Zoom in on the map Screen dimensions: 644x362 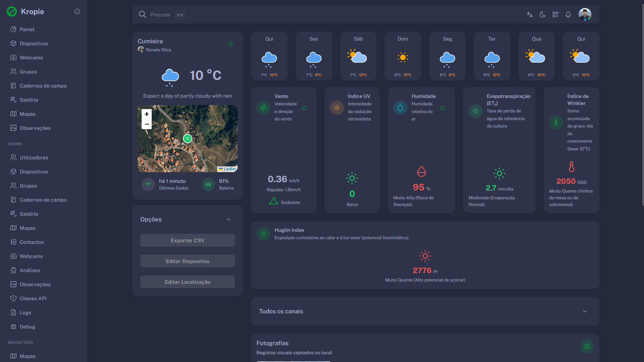pyautogui.click(x=147, y=114)
